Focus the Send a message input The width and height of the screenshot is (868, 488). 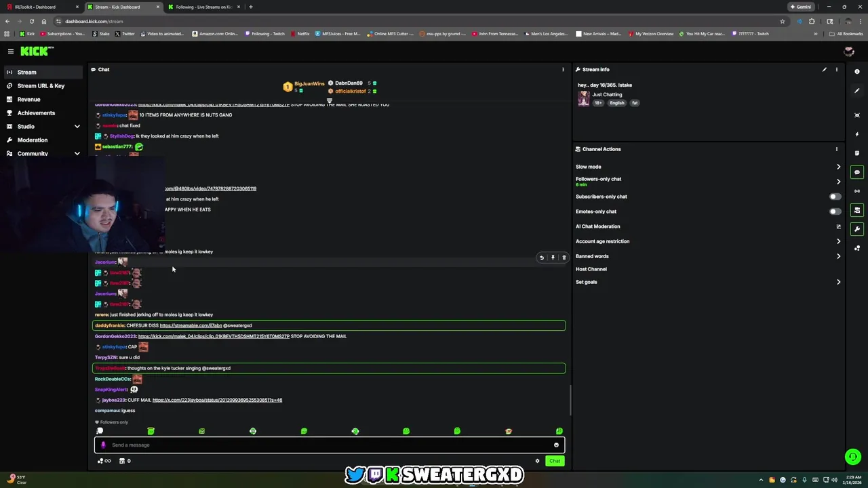click(x=329, y=445)
